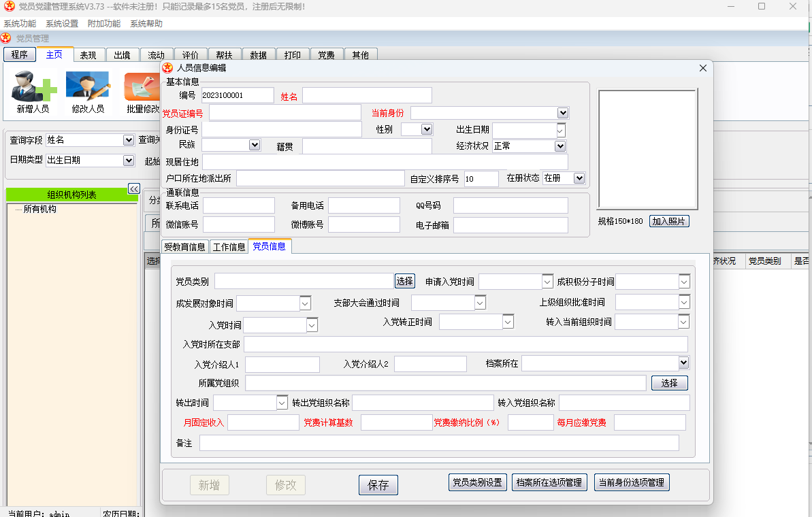
Task: Click the 备注 input field
Action: click(x=439, y=443)
